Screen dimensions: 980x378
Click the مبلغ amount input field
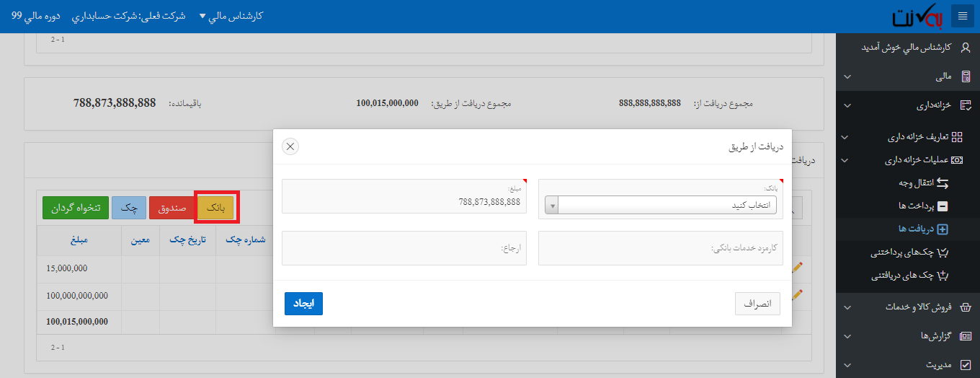(404, 196)
